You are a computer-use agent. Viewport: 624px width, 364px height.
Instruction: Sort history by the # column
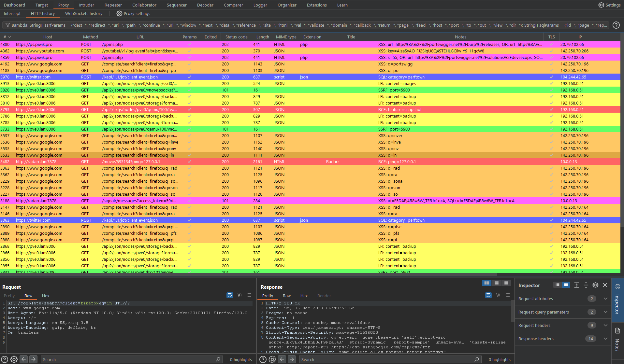pos(7,37)
